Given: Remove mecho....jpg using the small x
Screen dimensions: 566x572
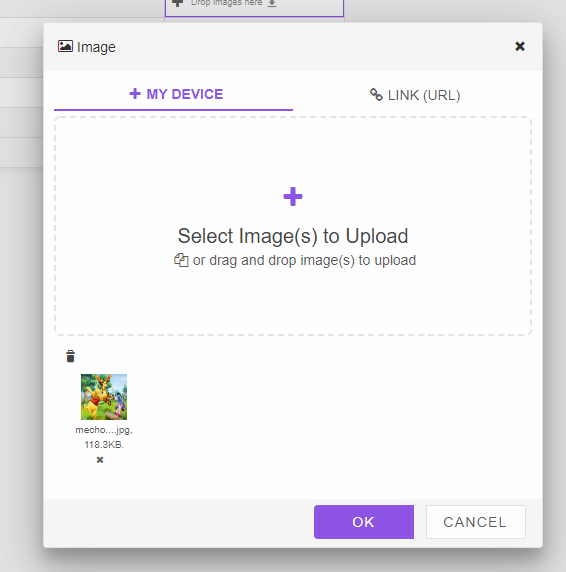Looking at the screenshot, I should pyautogui.click(x=100, y=460).
